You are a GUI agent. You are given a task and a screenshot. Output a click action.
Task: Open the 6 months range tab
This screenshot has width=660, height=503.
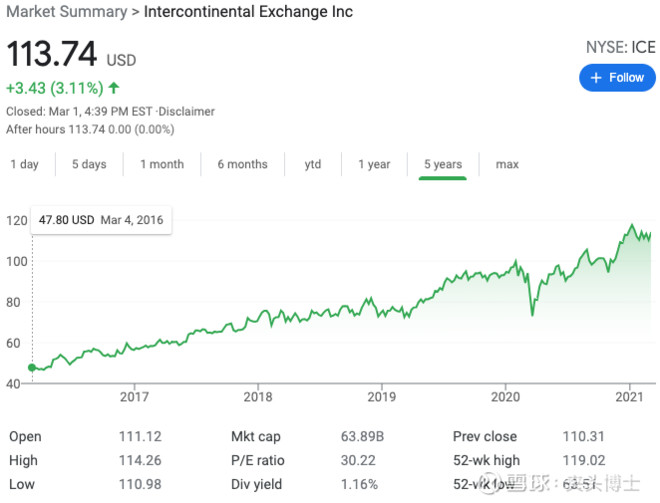242,164
